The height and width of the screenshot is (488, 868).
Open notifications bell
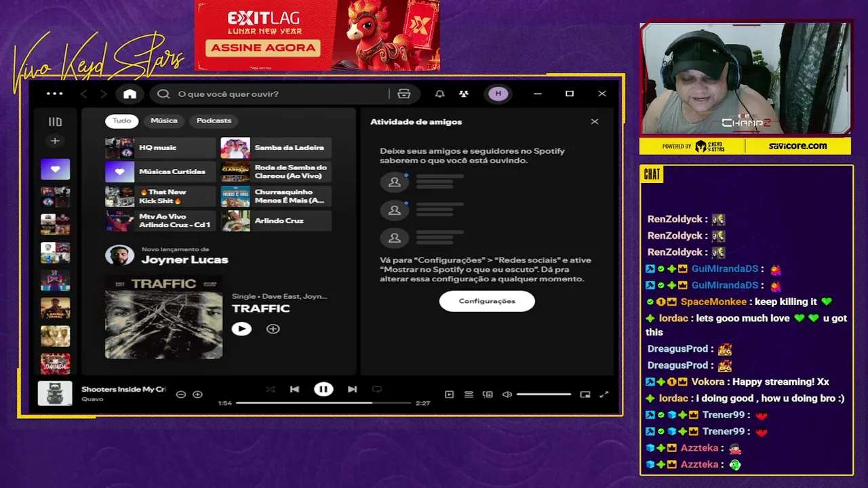coord(439,94)
